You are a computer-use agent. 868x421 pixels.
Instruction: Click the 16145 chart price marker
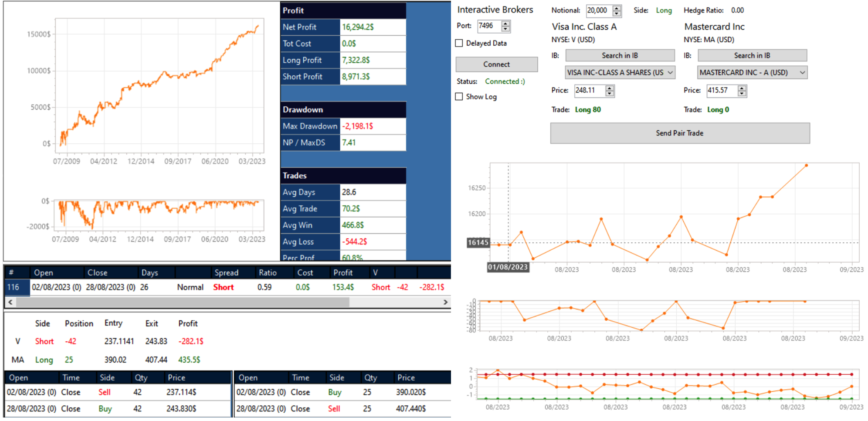click(x=478, y=243)
